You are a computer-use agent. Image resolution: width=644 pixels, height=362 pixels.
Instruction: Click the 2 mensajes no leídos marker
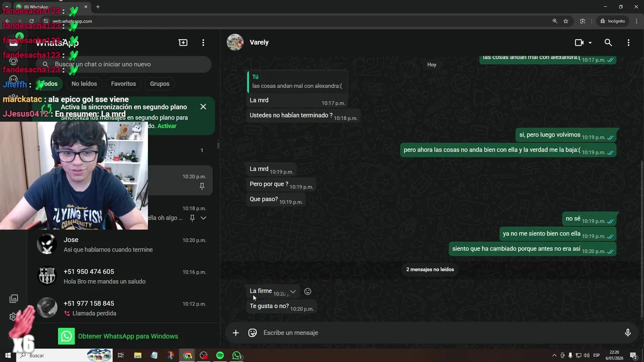pyautogui.click(x=430, y=269)
